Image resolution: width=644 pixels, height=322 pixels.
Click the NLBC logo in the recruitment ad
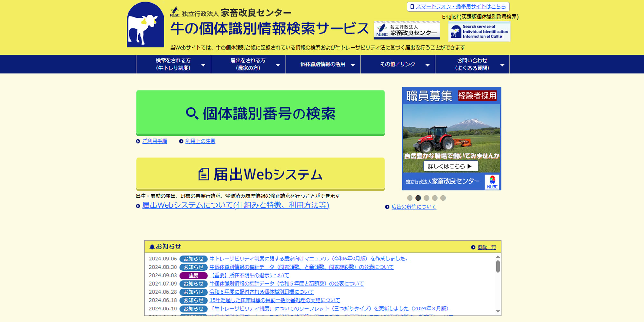coord(492,182)
